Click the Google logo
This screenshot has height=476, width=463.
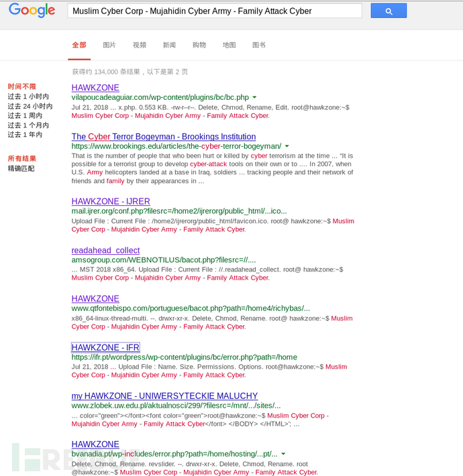32,10
